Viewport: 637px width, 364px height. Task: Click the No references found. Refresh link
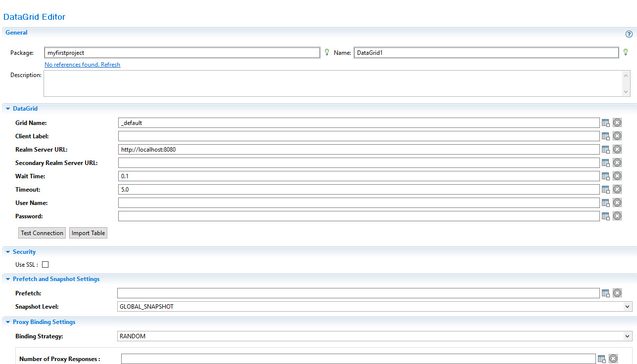82,65
